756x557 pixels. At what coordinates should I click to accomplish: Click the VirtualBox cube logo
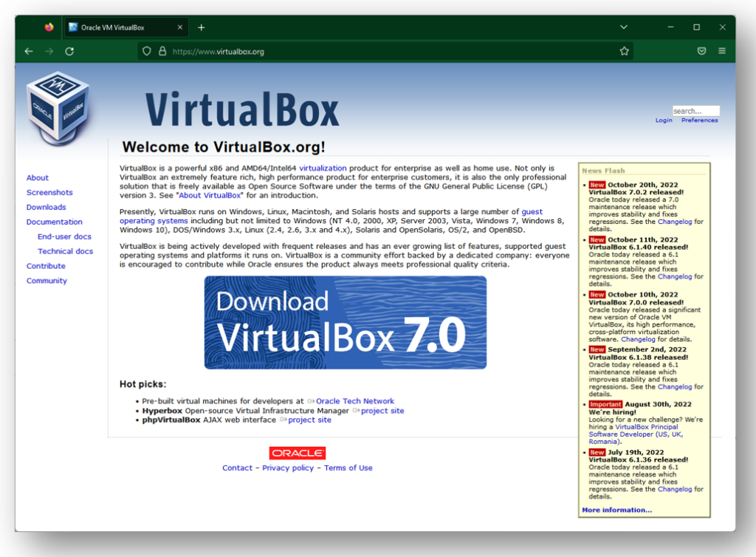click(x=58, y=109)
